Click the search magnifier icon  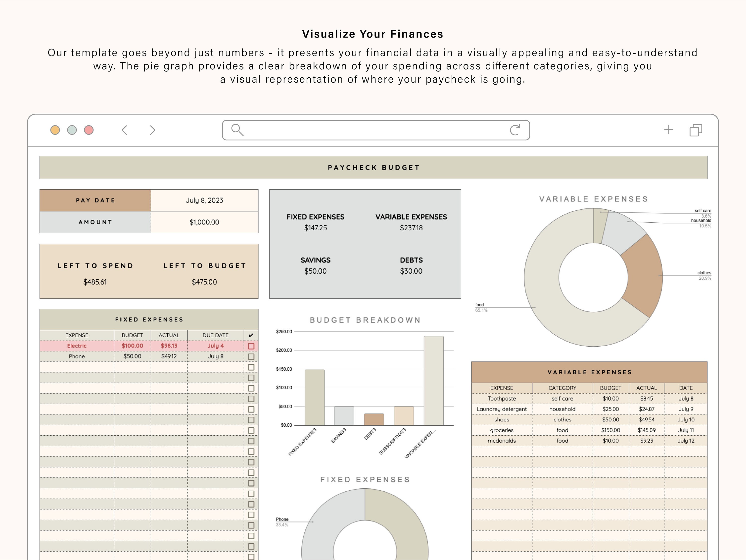236,130
